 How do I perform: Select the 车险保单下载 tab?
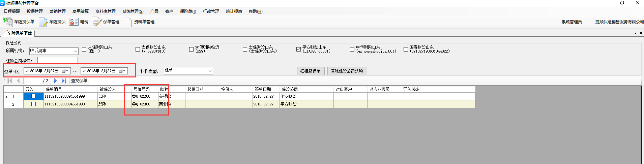[19, 33]
